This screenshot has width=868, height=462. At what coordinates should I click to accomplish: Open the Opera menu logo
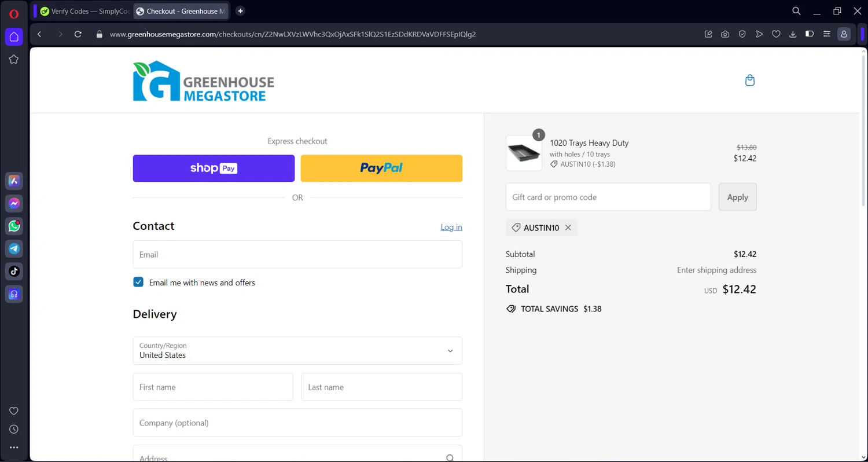click(x=14, y=14)
